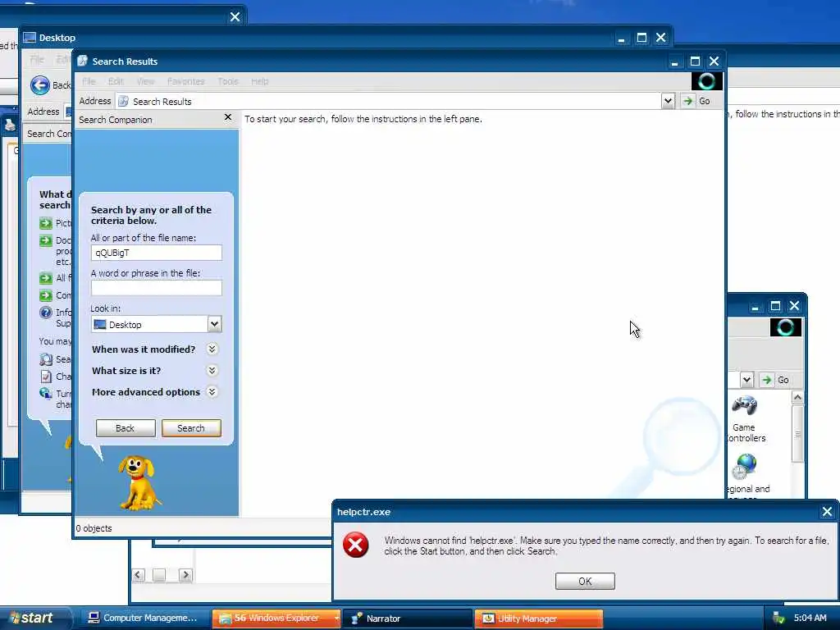Click Documents green arrow in background search pane
840x630 pixels.
(x=46, y=240)
